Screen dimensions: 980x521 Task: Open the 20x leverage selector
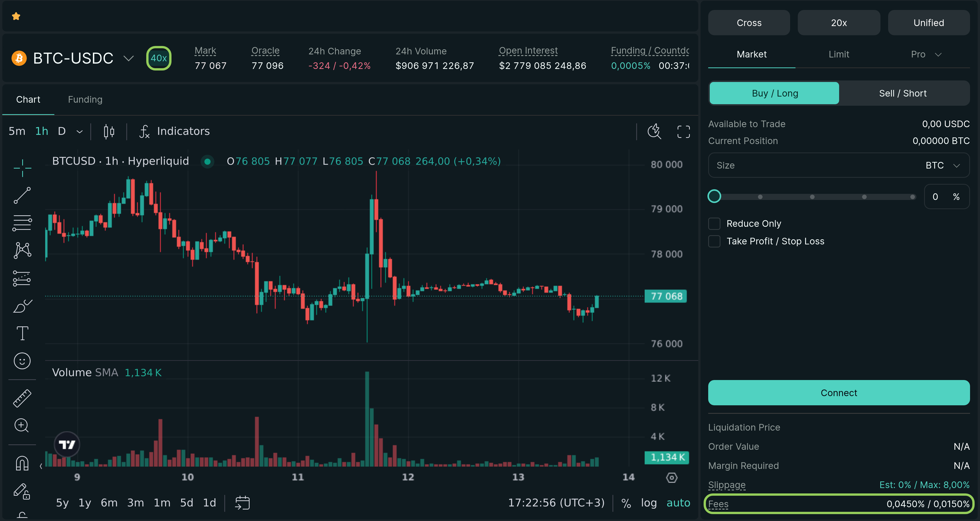[838, 23]
